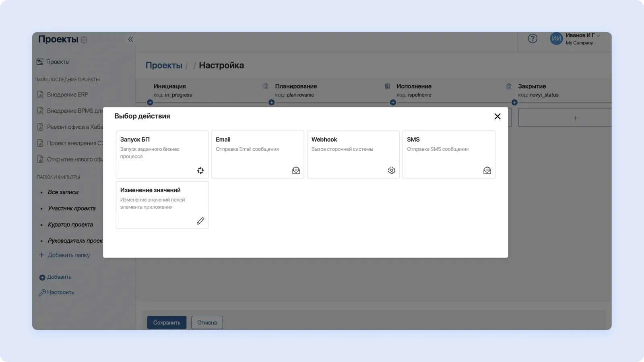Viewport: 644px width, 362px height.
Task: Click the envelope icon in Email card
Action: [296, 171]
